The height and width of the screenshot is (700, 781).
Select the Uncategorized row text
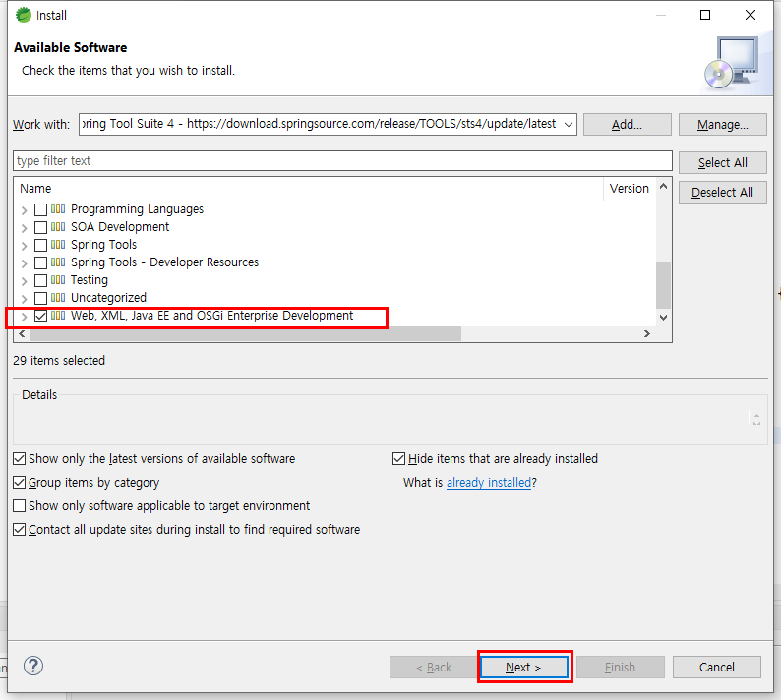pos(108,298)
